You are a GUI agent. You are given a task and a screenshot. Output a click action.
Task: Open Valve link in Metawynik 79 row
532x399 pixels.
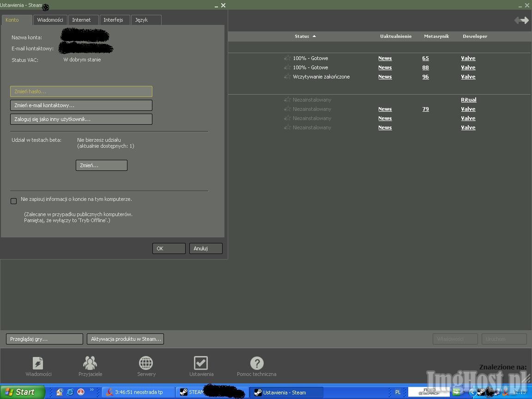(468, 109)
